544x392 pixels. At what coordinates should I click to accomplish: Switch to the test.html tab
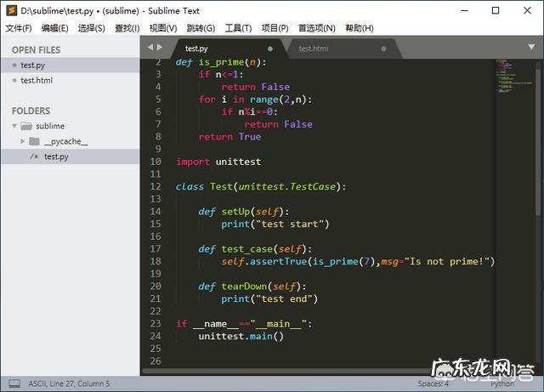tap(343, 48)
